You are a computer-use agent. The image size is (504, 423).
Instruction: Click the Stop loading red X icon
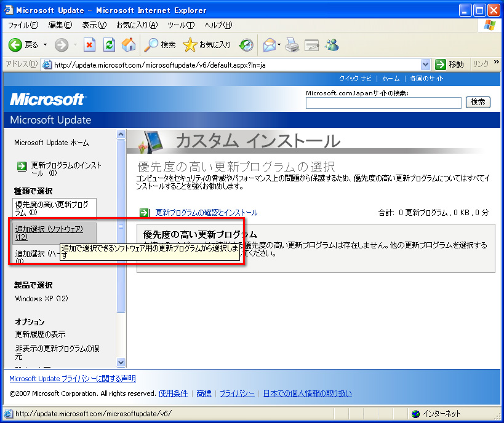click(x=89, y=45)
